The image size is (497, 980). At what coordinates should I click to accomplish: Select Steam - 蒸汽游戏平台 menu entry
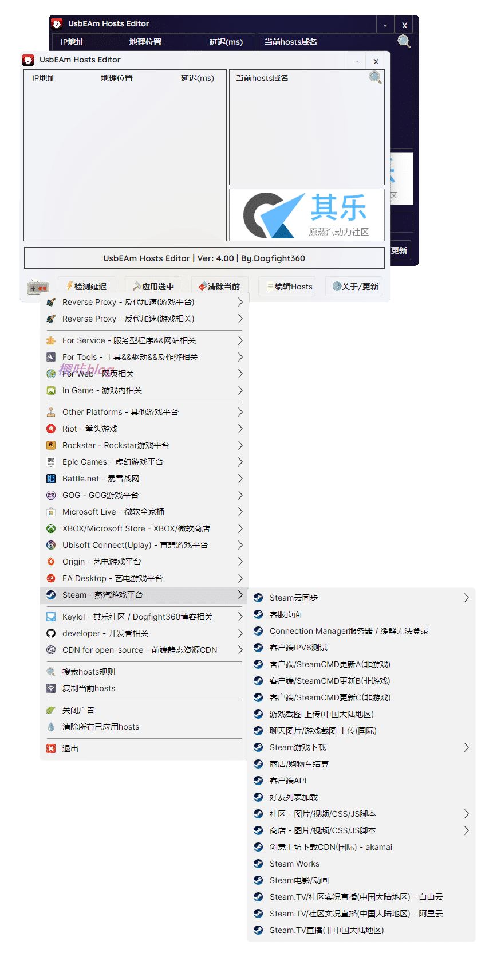click(x=144, y=595)
